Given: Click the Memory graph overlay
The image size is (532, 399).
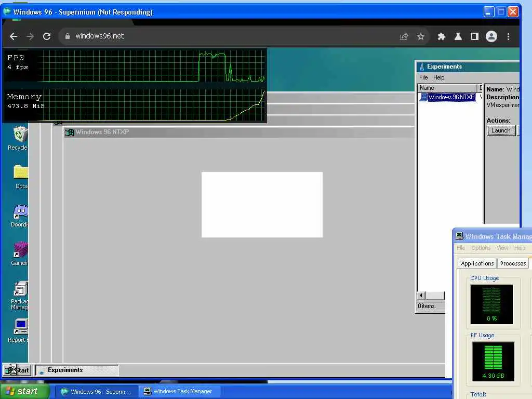Looking at the screenshot, I should pyautogui.click(x=135, y=104).
